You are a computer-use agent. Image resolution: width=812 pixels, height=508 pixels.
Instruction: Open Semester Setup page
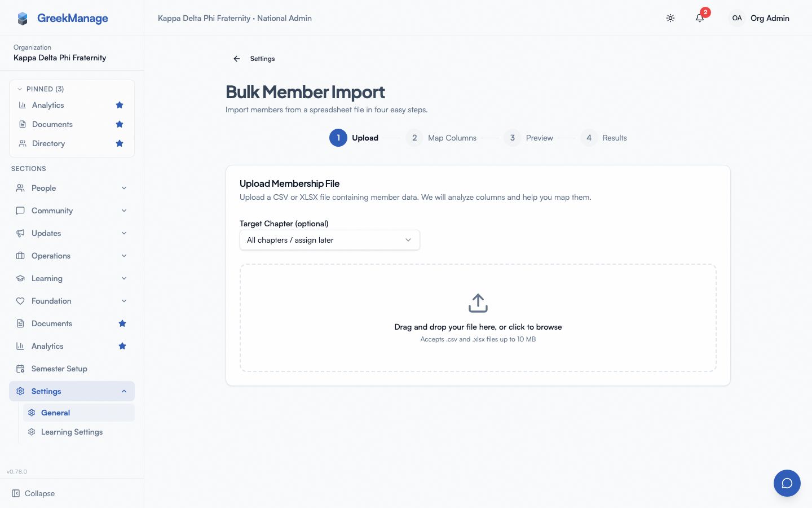coord(72,369)
